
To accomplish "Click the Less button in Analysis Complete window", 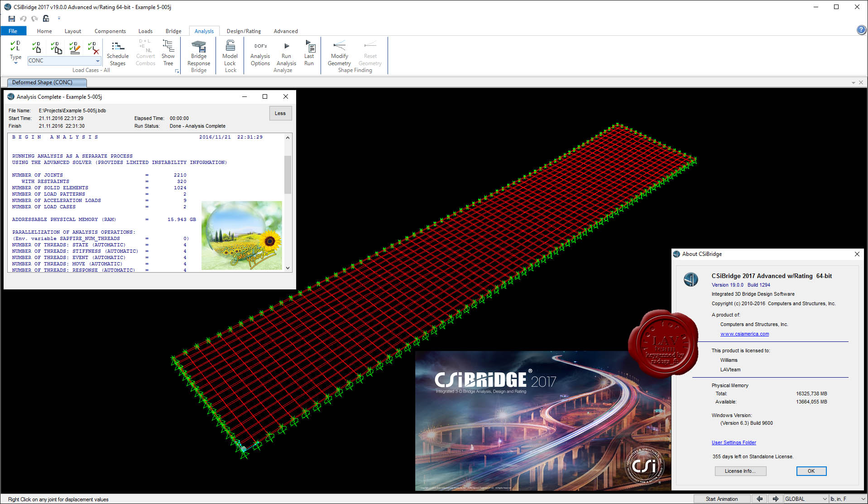I will (x=280, y=113).
